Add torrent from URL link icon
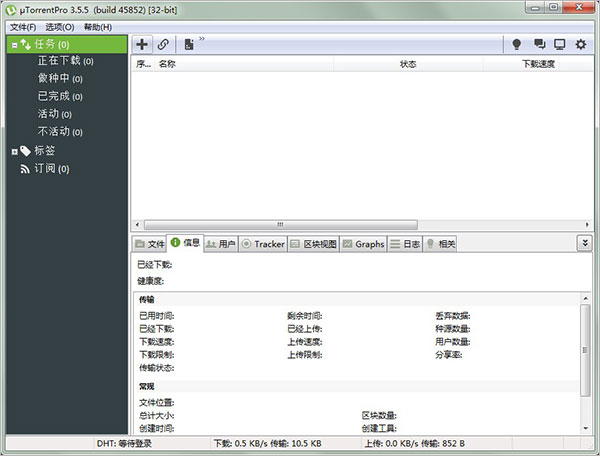The image size is (600, 456). click(x=163, y=44)
